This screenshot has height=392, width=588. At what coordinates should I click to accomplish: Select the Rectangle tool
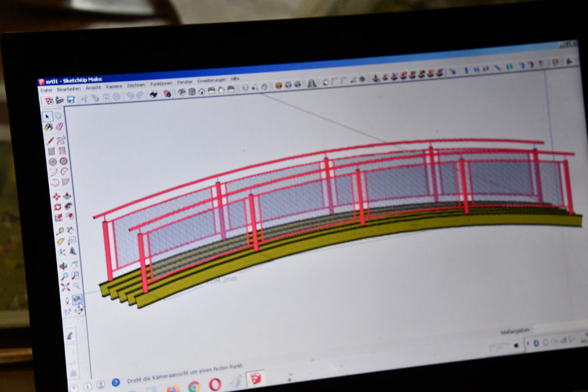point(51,152)
